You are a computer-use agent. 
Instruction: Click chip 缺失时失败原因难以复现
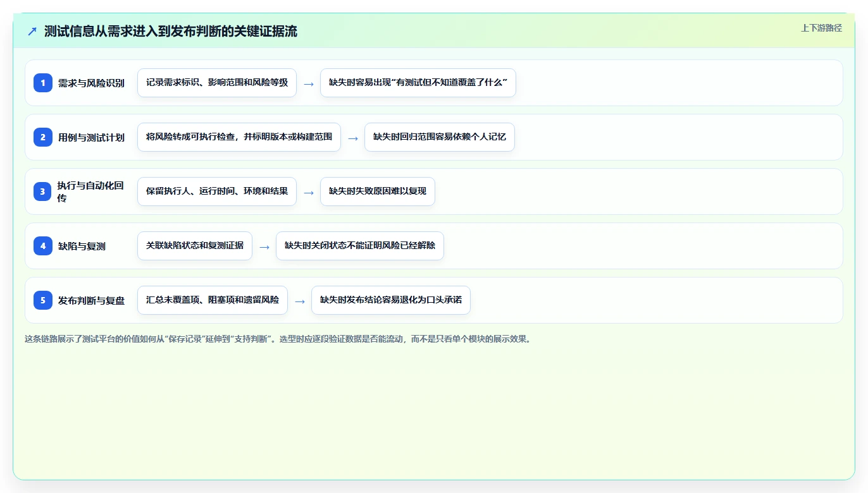coord(378,192)
